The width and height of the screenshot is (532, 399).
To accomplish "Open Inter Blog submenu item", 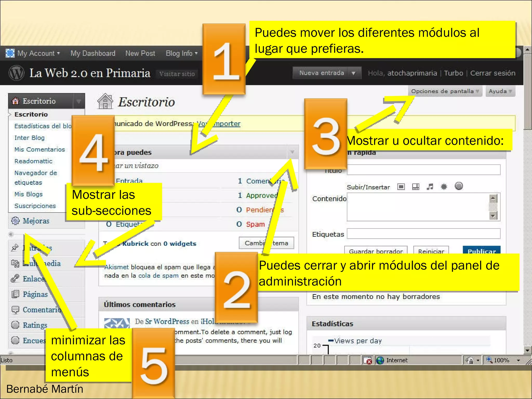I will 29,138.
